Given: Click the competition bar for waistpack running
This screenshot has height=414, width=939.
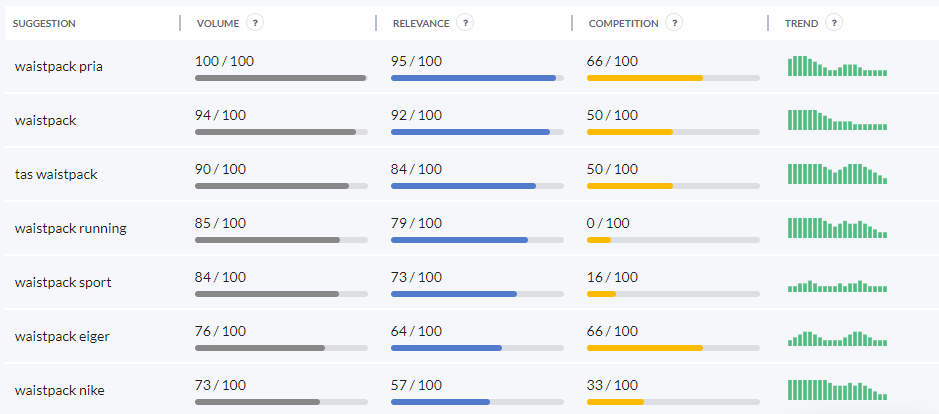Looking at the screenshot, I should click(x=673, y=239).
